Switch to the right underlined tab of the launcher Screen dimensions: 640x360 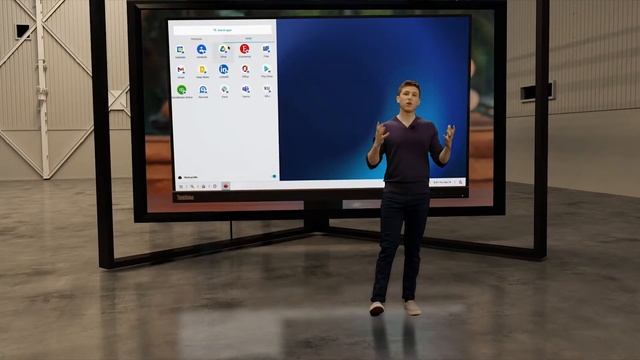248,39
